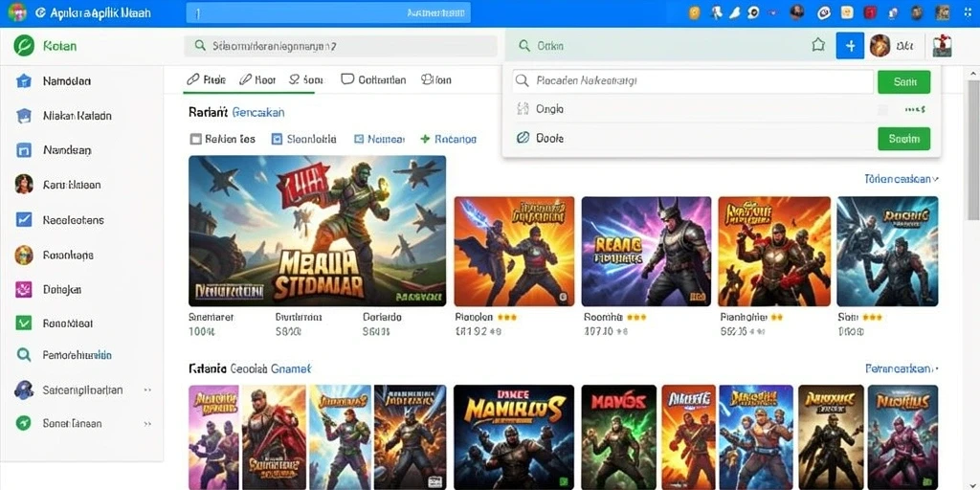Open the Namodaa sidebar icon

point(24,80)
